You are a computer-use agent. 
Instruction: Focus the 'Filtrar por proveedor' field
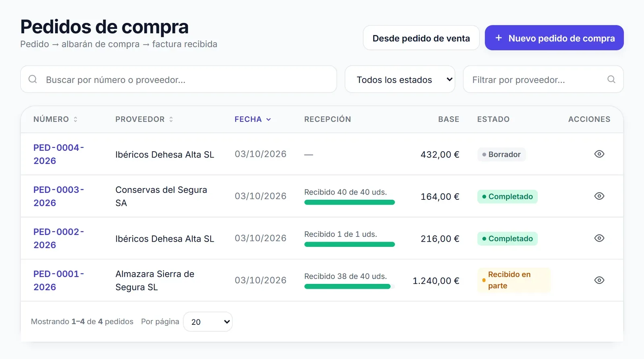(543, 79)
